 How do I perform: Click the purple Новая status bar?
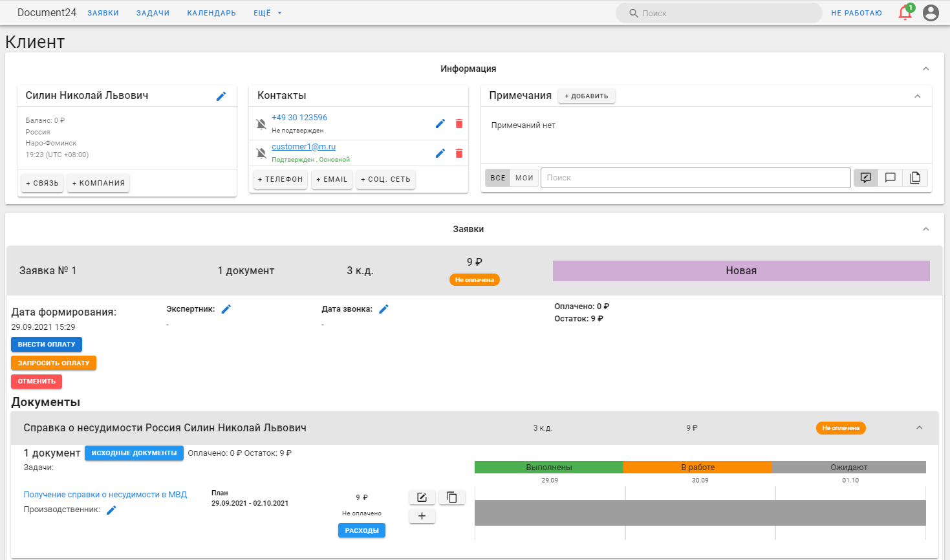point(741,271)
